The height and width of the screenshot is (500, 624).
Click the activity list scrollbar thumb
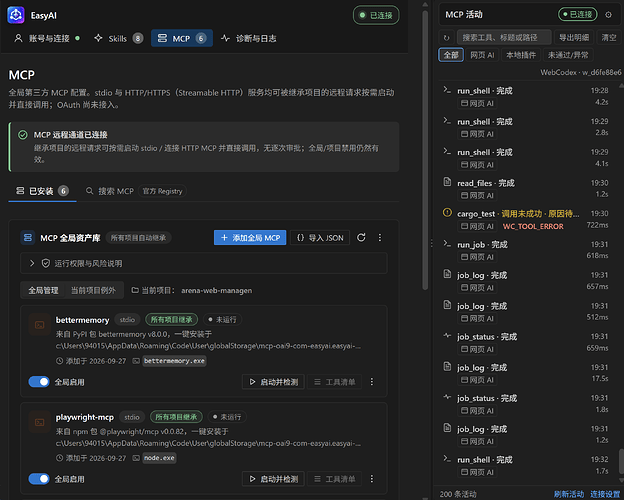[x=621, y=461]
